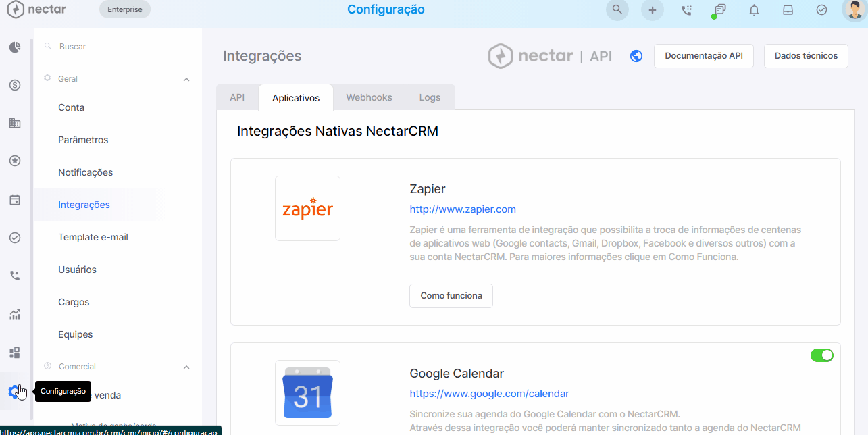Open Conta in the settings menu
The image size is (868, 435).
pyautogui.click(x=72, y=107)
